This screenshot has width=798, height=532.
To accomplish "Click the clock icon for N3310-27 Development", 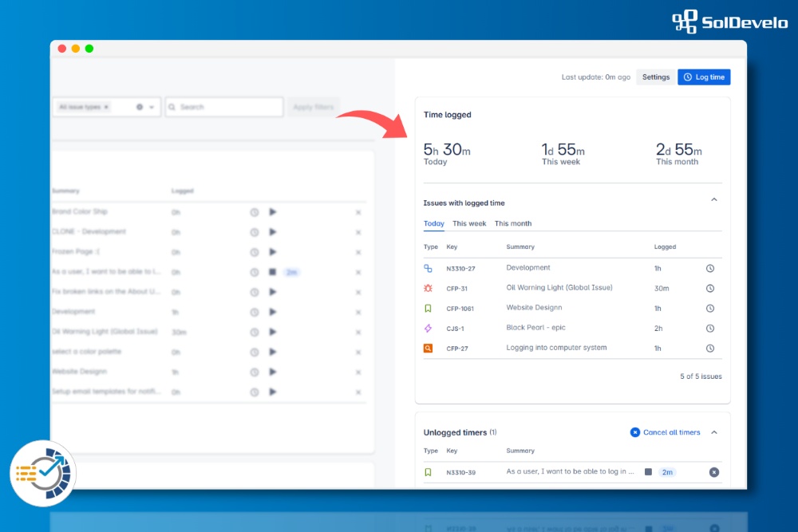I will pos(709,269).
